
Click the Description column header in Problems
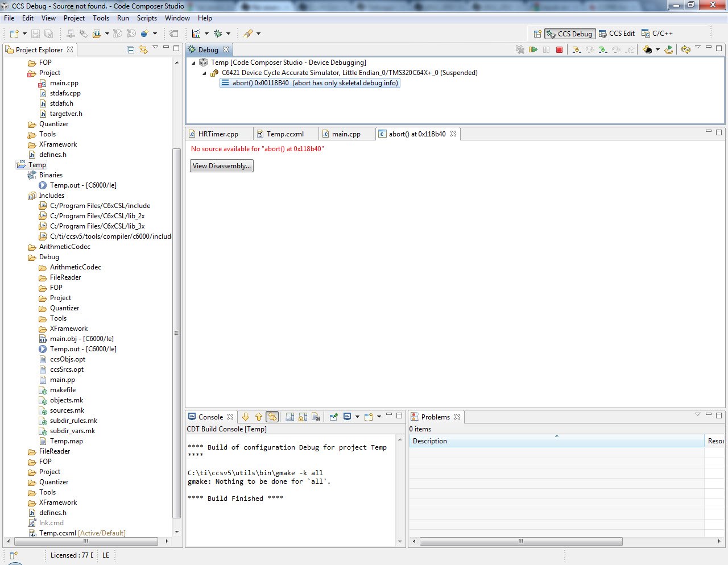tap(556, 441)
